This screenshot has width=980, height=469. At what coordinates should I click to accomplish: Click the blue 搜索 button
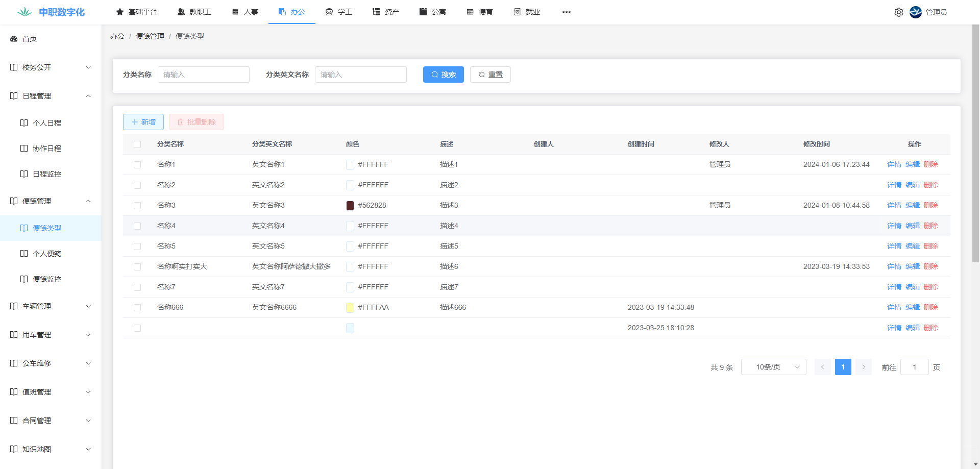tap(443, 75)
